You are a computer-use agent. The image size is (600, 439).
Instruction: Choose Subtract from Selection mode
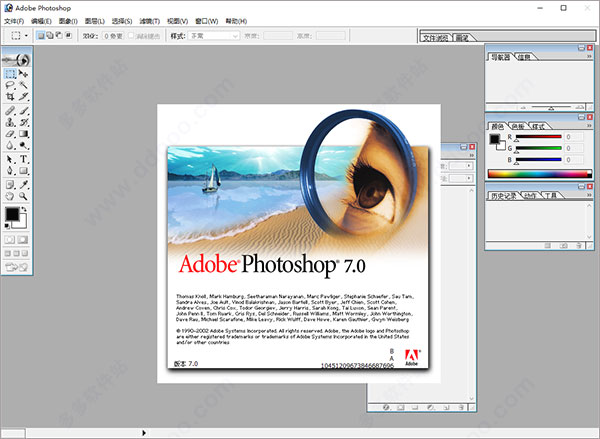point(59,36)
